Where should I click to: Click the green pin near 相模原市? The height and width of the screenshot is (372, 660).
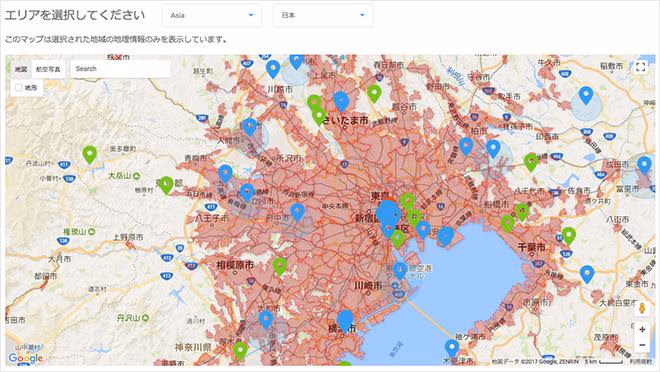pos(280,266)
